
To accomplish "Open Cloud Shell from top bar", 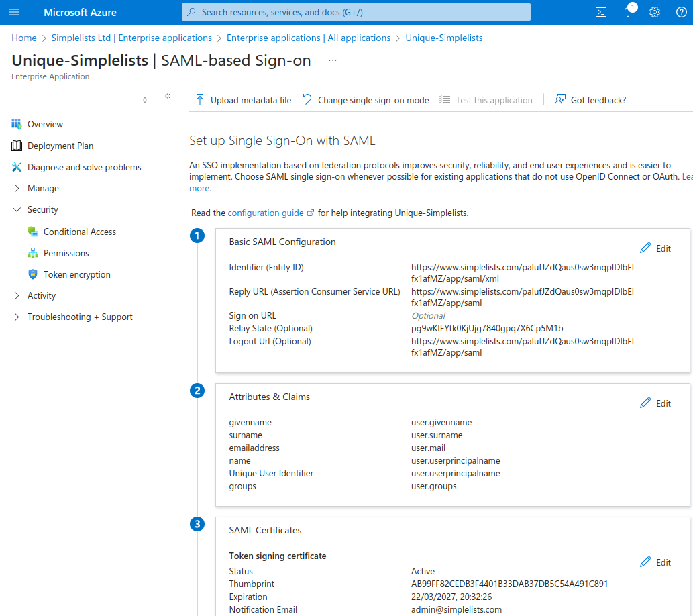I will tap(601, 12).
